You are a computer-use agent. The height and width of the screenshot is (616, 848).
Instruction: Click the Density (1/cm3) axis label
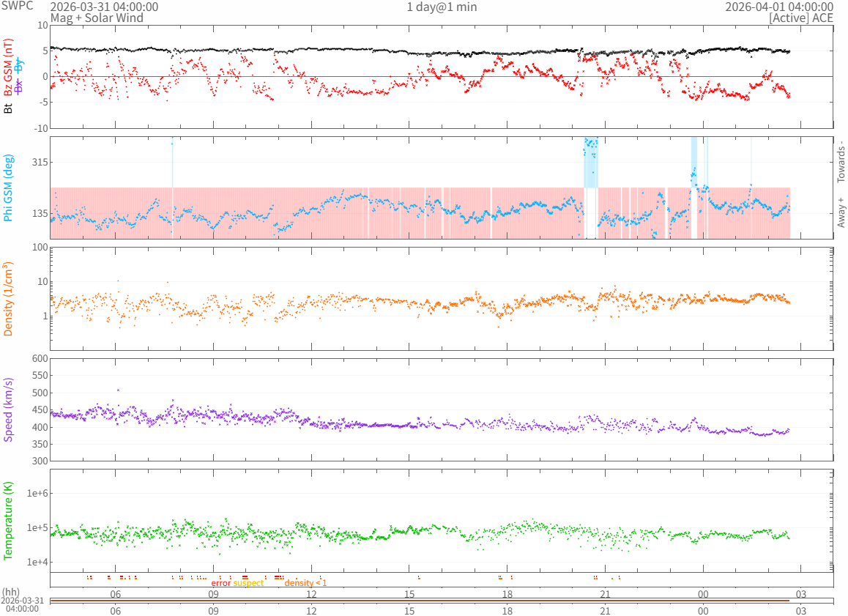(8, 299)
